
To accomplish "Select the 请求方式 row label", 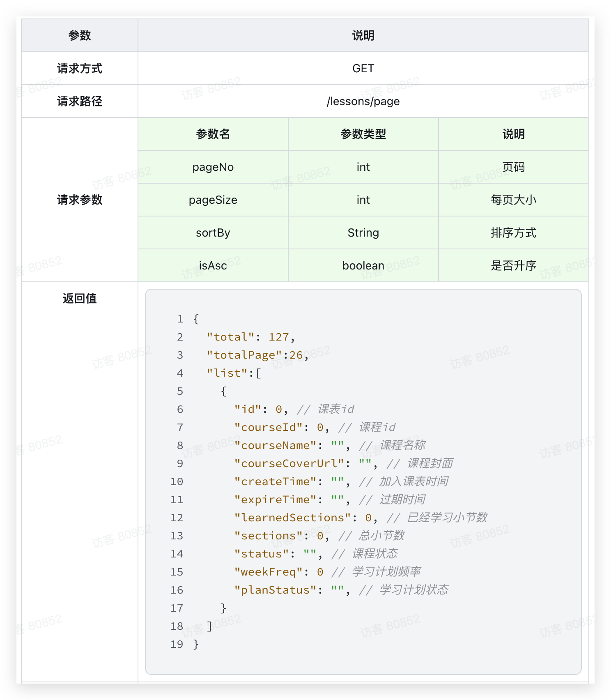I will [80, 68].
